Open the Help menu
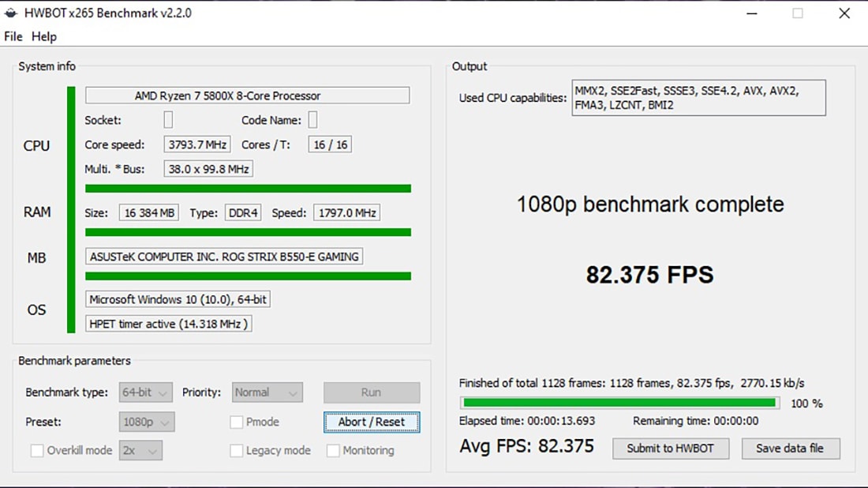Viewport: 868px width, 488px height. tap(44, 36)
